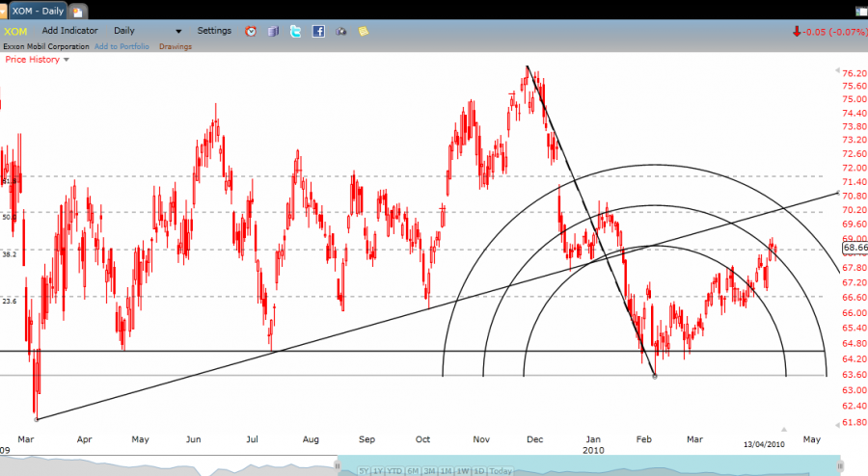Share chart via Twitter icon

(296, 32)
